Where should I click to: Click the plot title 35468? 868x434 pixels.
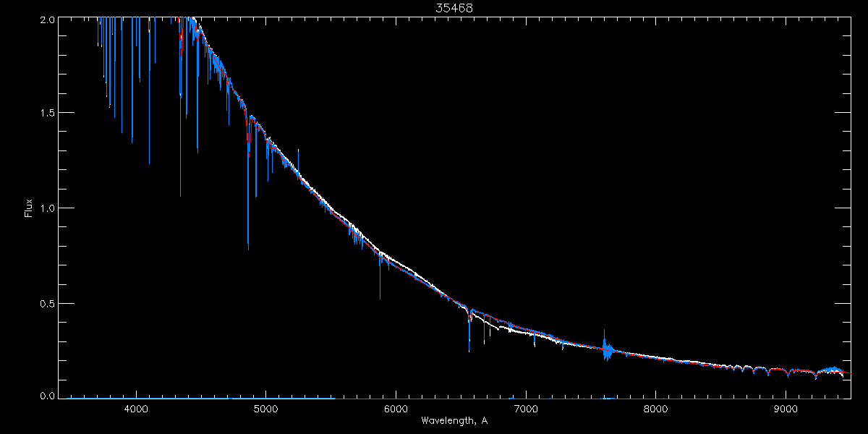point(454,8)
